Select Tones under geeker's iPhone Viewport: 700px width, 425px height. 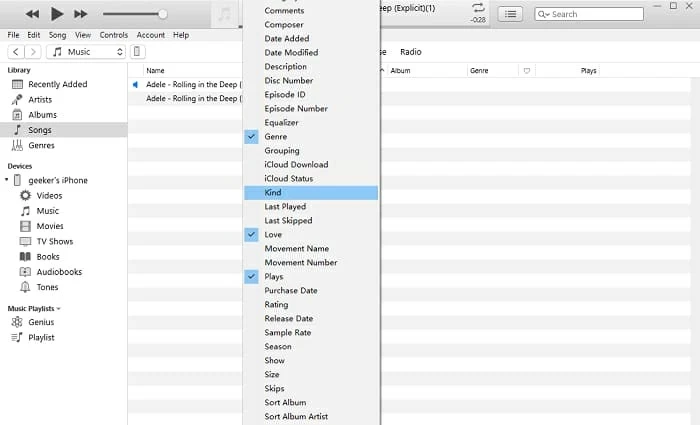[x=47, y=287]
